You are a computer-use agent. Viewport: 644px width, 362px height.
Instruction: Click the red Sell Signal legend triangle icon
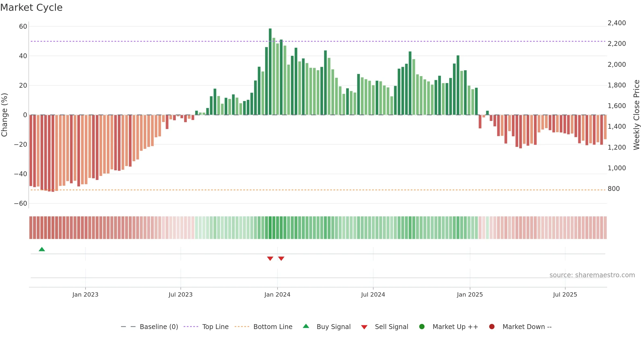(364, 327)
